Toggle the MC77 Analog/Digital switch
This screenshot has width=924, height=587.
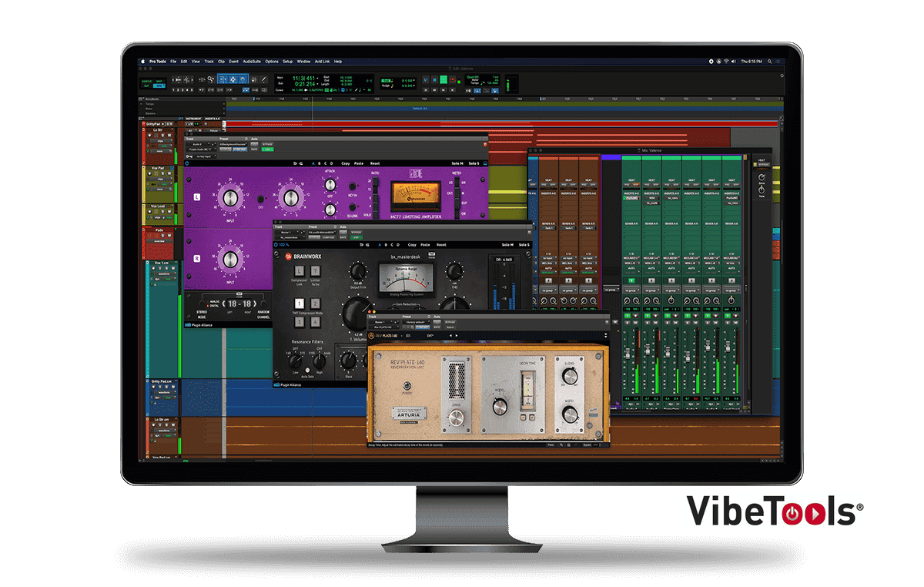click(x=202, y=304)
